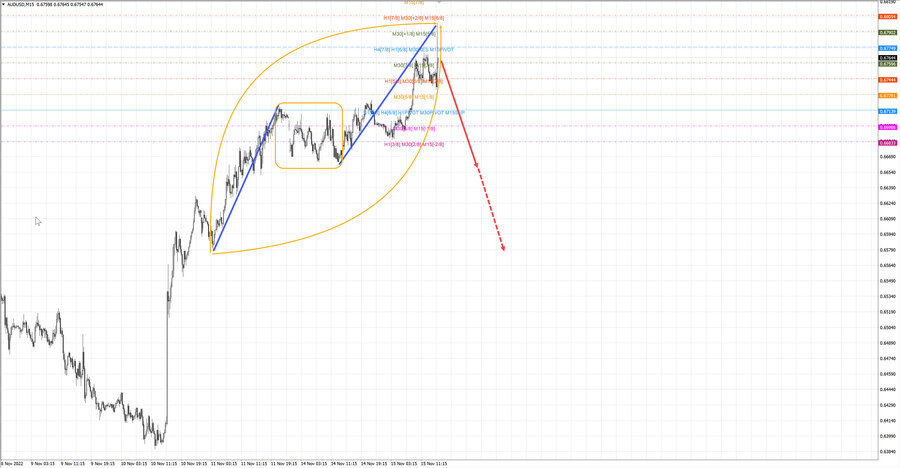This screenshot has height=468, width=900.
Task: Click the 0.66240 price axis value
Action: [x=887, y=203]
